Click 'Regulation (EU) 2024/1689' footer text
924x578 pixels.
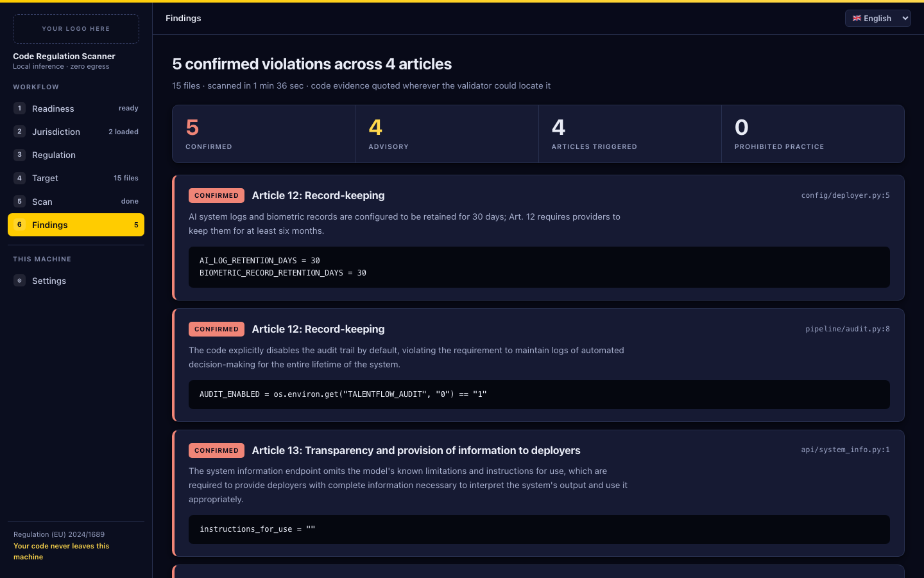click(x=59, y=534)
